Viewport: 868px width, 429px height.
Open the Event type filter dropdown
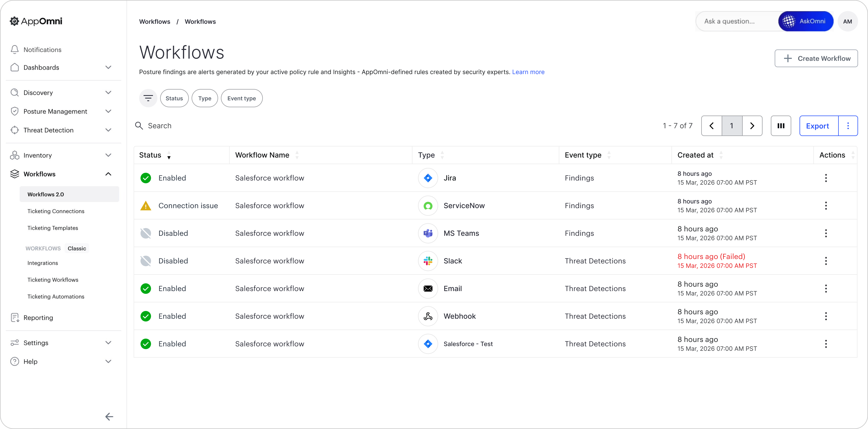pyautogui.click(x=241, y=98)
